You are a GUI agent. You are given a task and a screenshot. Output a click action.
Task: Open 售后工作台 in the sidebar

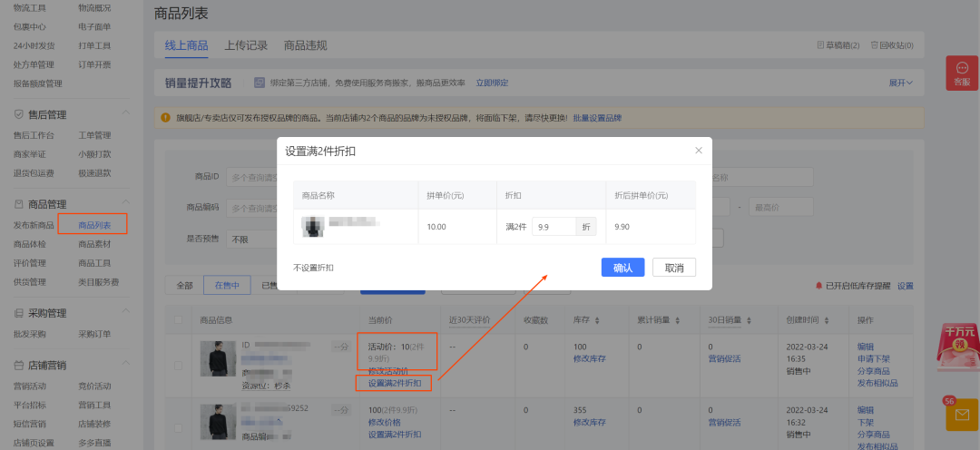click(34, 135)
